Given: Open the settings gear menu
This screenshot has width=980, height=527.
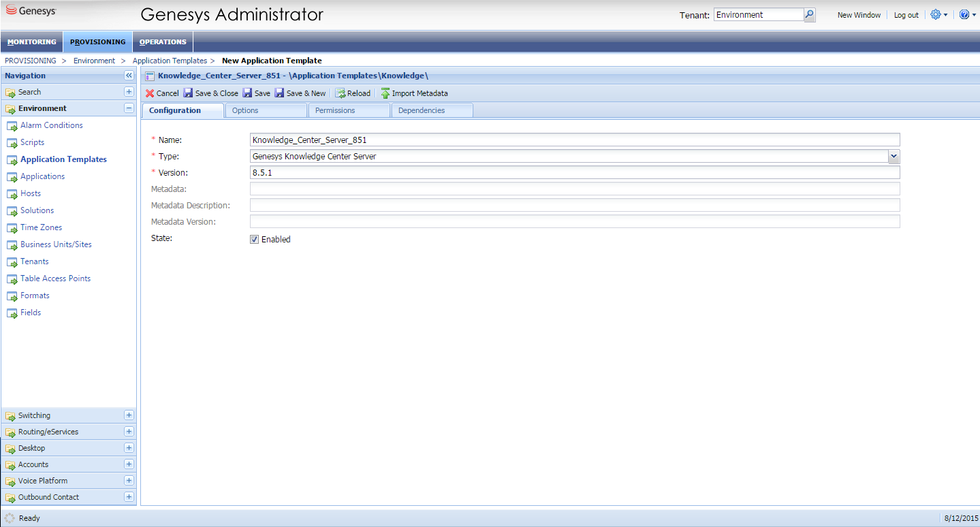Looking at the screenshot, I should pyautogui.click(x=939, y=14).
